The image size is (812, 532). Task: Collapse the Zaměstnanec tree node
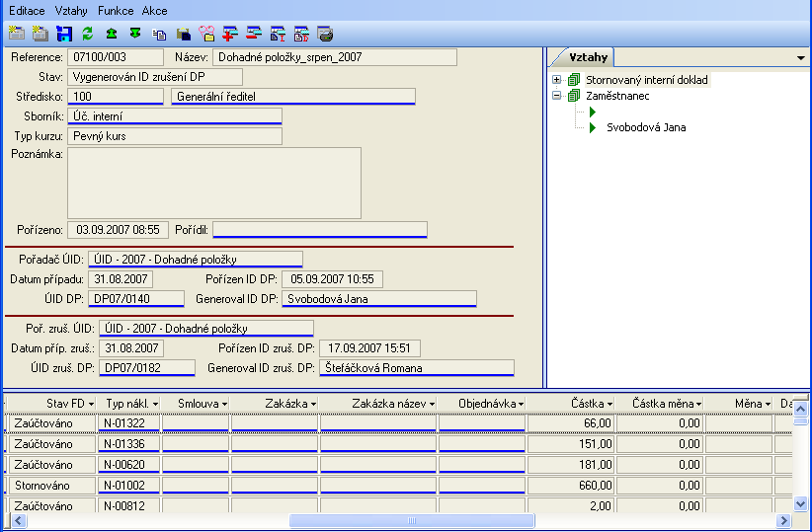click(557, 96)
